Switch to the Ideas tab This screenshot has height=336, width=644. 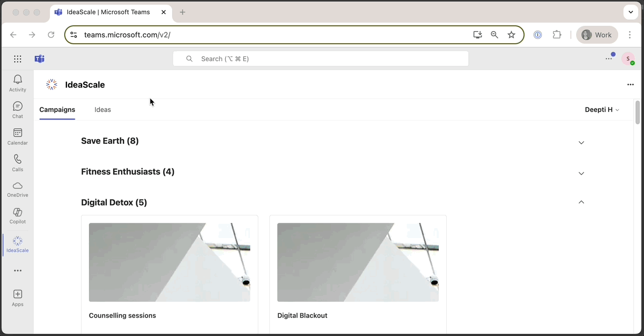pos(103,110)
